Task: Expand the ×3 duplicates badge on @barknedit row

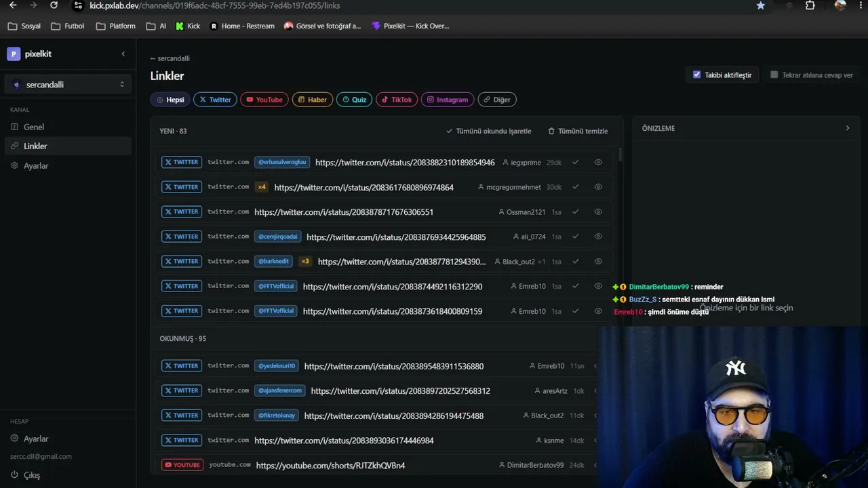Action: (305, 262)
